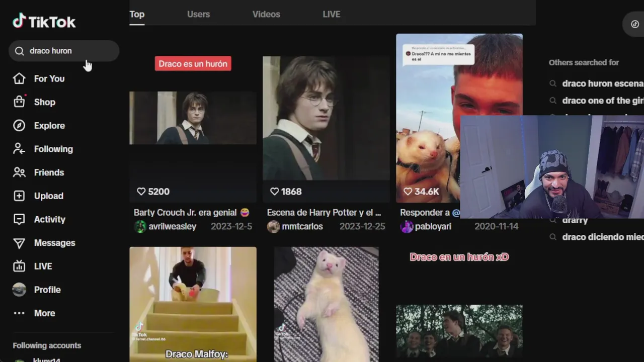The height and width of the screenshot is (362, 644).
Task: Click the search magnifier icon in search box
Action: point(20,51)
